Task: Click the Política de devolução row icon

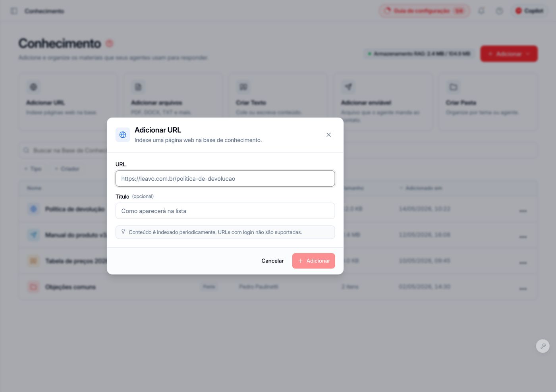Action: pos(34,209)
